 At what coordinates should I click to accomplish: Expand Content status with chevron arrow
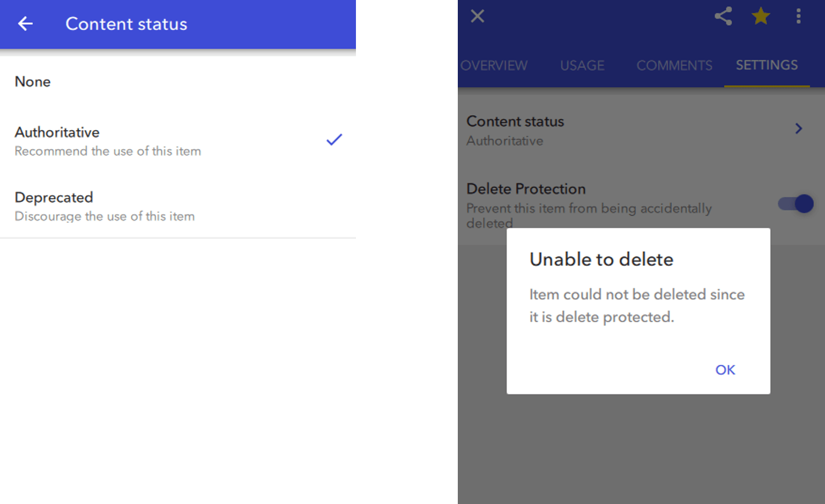[798, 129]
